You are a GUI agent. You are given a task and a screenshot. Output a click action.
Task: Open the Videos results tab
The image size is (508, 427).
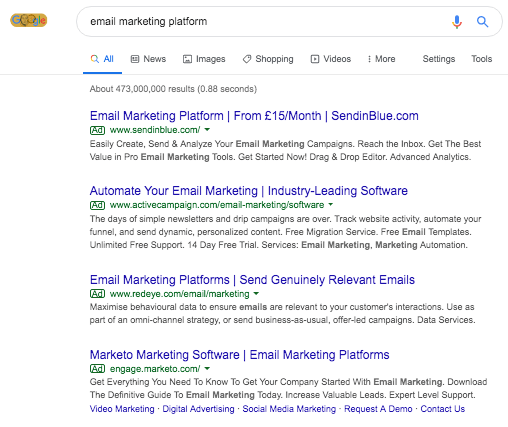[331, 59]
